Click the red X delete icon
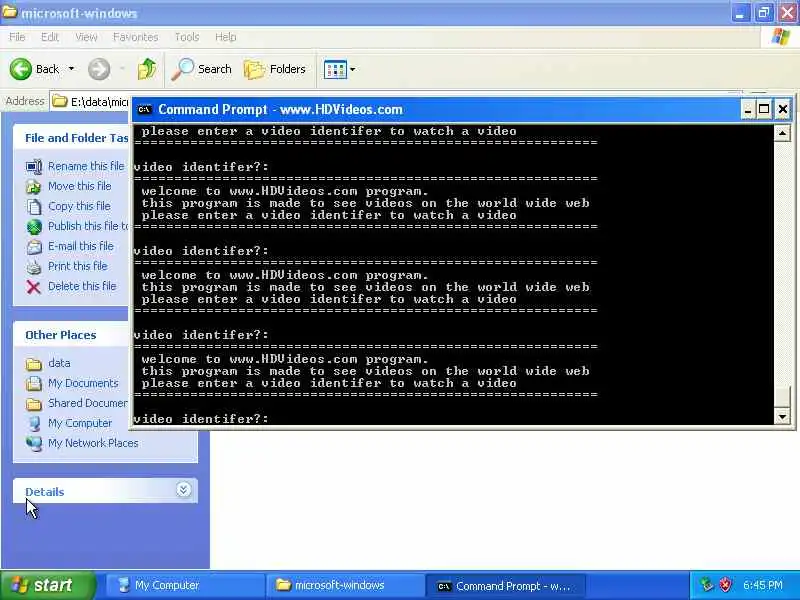The image size is (800, 600). [34, 287]
